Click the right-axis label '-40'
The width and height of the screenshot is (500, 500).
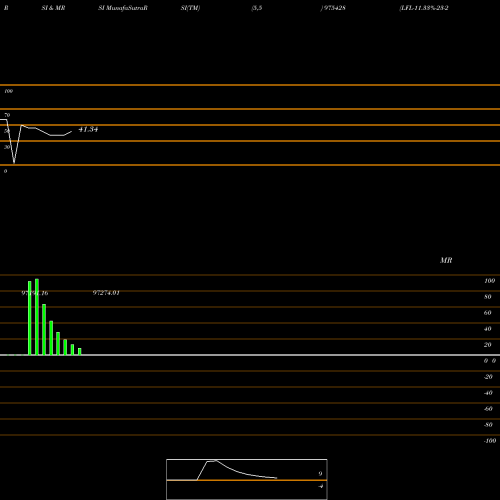tap(488, 393)
